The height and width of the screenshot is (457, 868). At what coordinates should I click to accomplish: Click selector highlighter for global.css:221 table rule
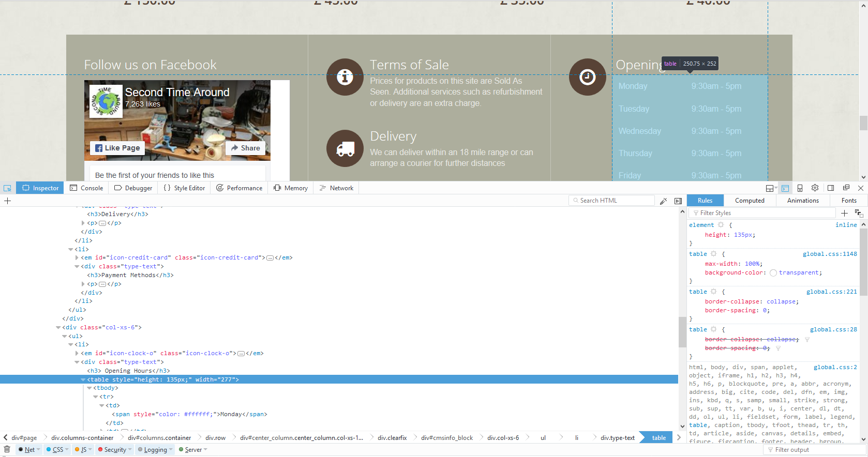click(713, 292)
